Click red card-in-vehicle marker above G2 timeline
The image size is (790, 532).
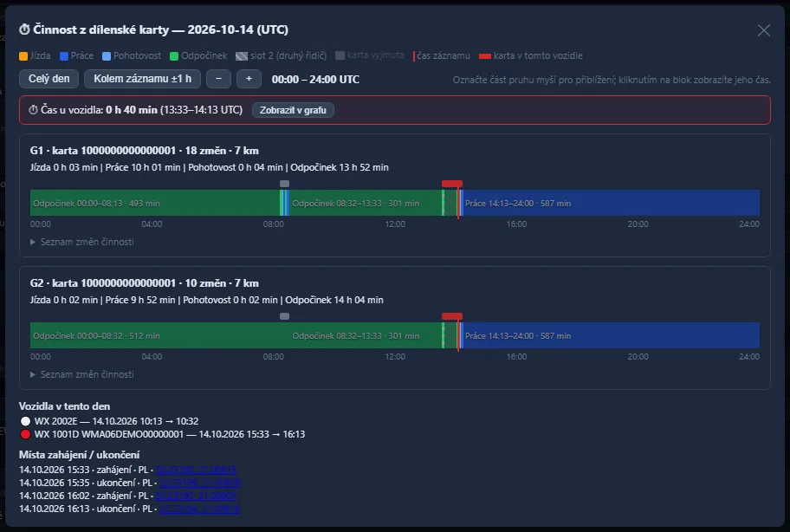pos(452,316)
